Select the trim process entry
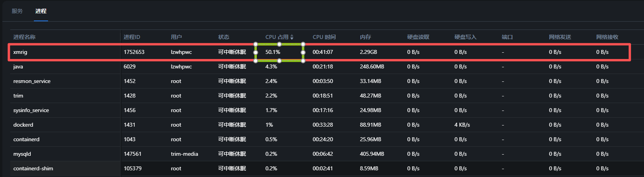Image resolution: width=644 pixels, height=177 pixels. point(18,96)
